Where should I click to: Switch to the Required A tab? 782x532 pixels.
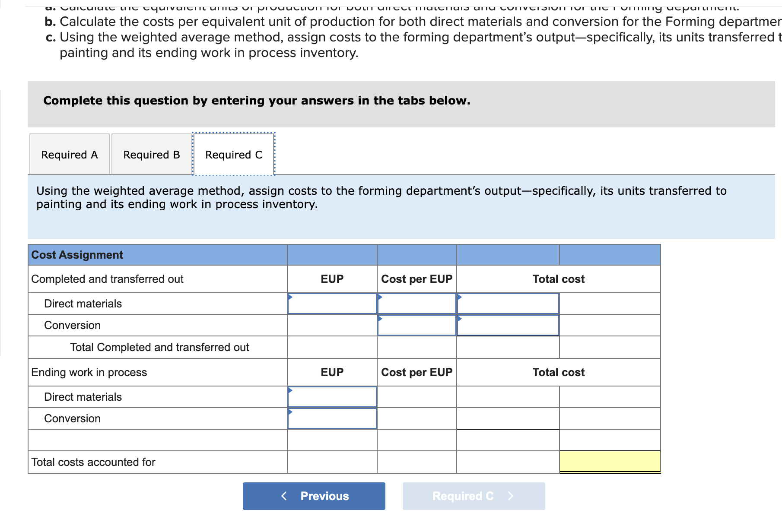[x=69, y=154]
